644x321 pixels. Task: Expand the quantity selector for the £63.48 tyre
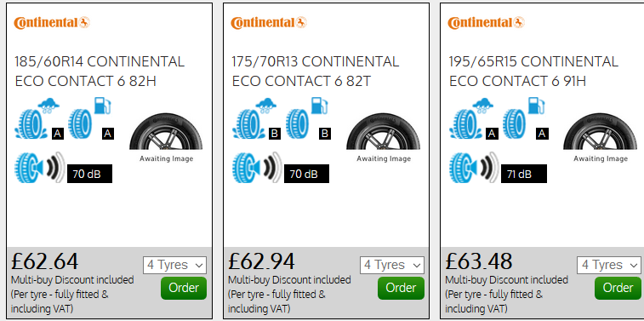click(608, 265)
